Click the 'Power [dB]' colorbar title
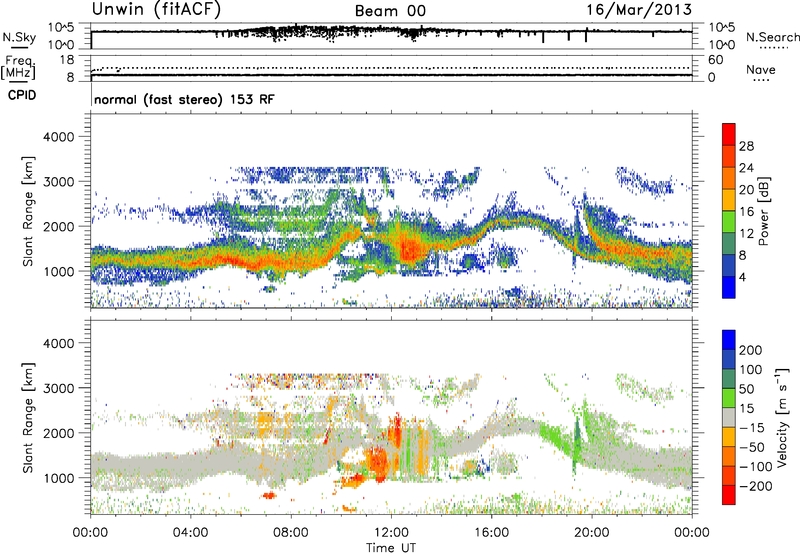The width and height of the screenshot is (800, 554). pos(764,211)
